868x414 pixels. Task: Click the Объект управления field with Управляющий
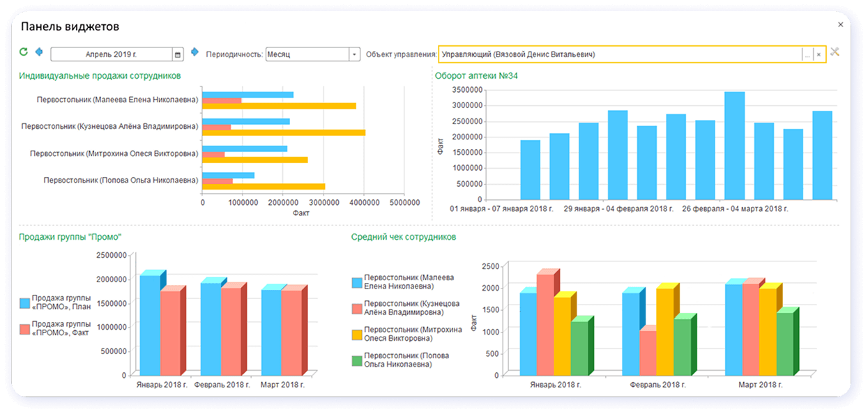620,54
